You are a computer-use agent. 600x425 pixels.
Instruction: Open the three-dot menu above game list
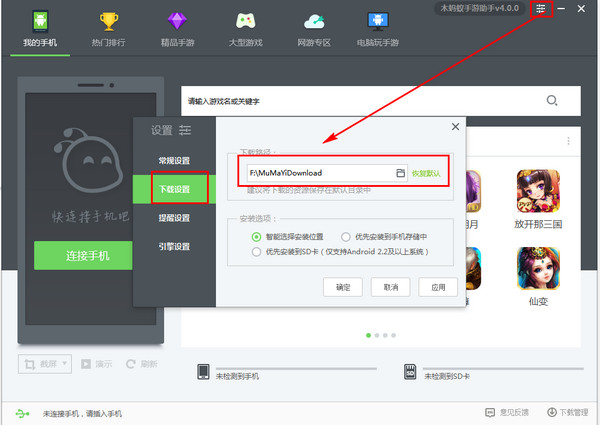pos(568,141)
